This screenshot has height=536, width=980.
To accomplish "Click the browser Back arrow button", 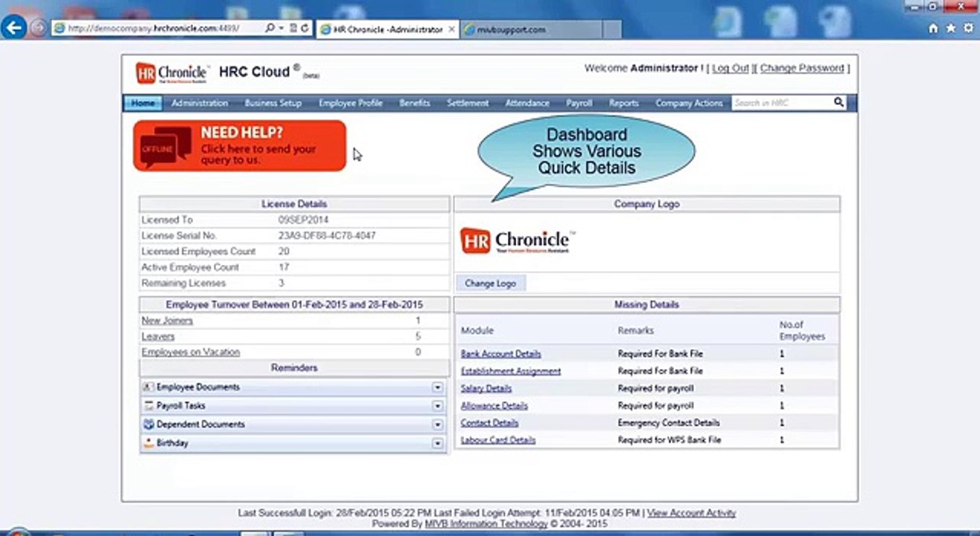I will click(x=14, y=28).
